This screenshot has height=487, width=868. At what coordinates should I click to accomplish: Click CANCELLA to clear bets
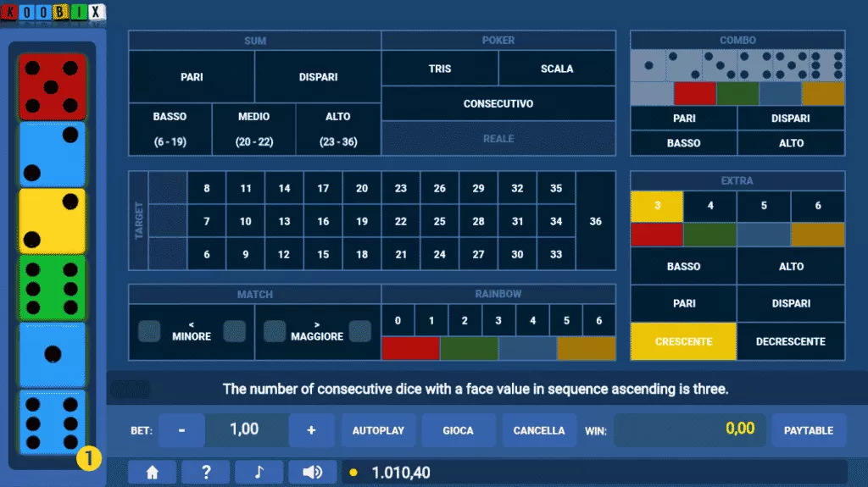(x=539, y=430)
